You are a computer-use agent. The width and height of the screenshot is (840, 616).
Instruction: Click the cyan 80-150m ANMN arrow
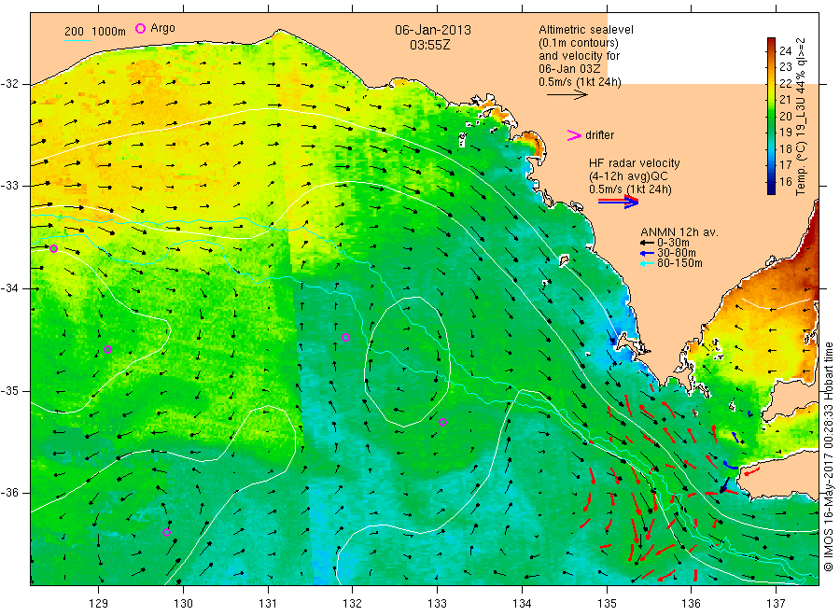tap(647, 263)
